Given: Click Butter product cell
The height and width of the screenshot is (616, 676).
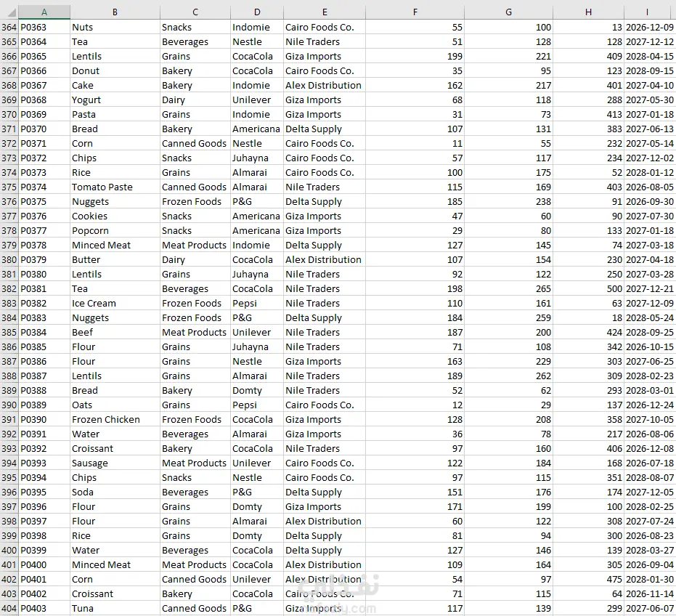Looking at the screenshot, I should pos(115,259).
